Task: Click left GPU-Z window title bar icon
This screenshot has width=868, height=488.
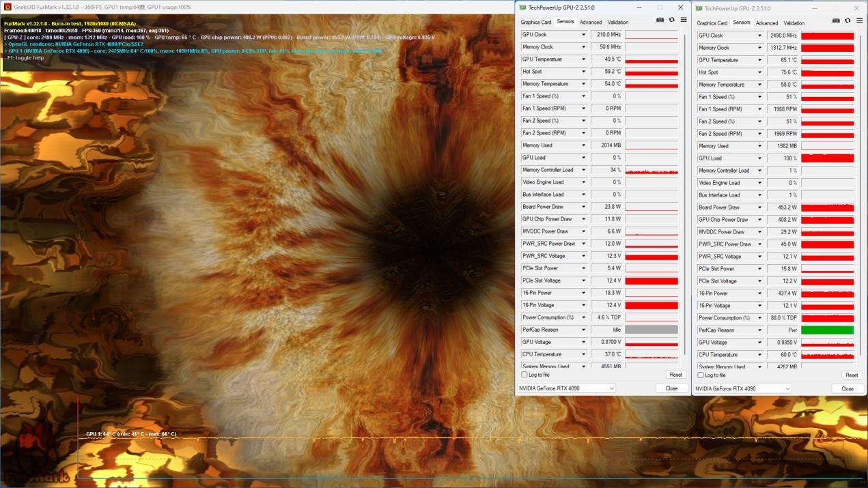Action: click(523, 8)
